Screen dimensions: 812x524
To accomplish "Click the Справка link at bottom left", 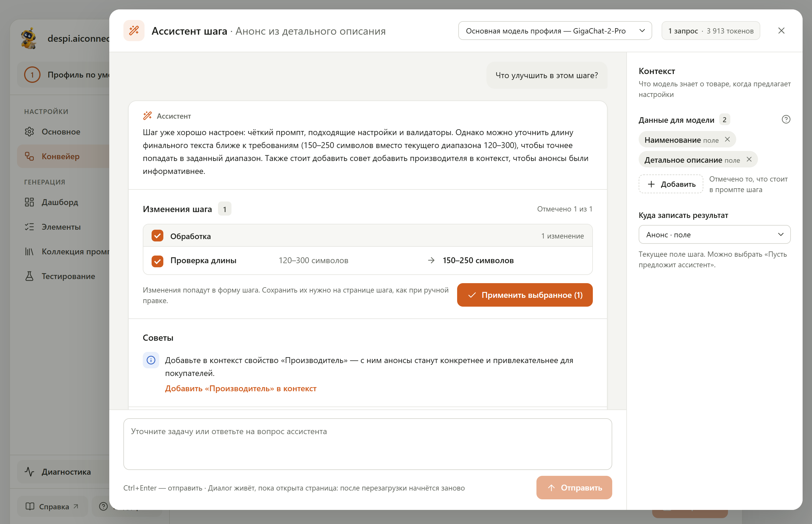I will 52,507.
